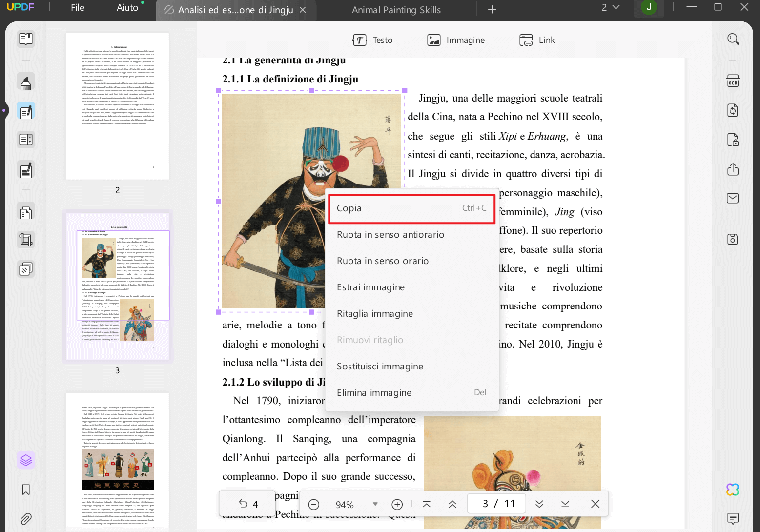Open the Reader mode icon in left sidebar
760x532 pixels.
coord(26,39)
